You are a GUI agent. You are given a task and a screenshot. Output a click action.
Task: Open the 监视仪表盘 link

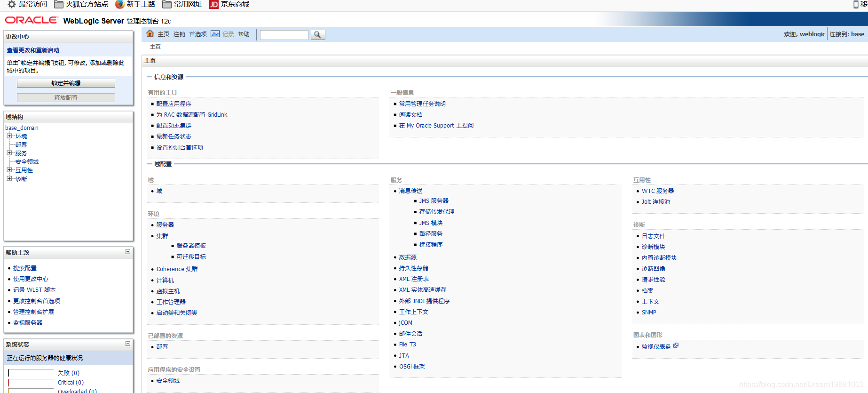(x=656, y=346)
